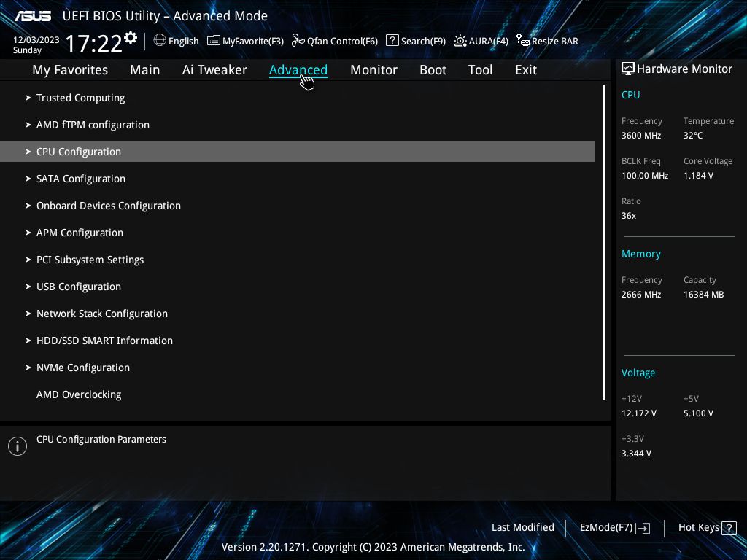The image size is (747, 560).
Task: Click the Ratio value 36x
Action: pos(629,216)
